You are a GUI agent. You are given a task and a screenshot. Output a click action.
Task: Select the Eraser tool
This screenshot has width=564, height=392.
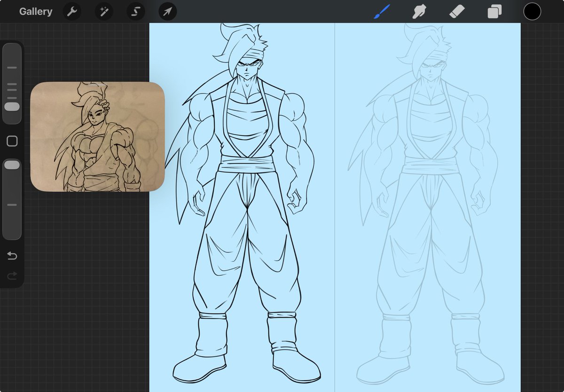point(456,11)
